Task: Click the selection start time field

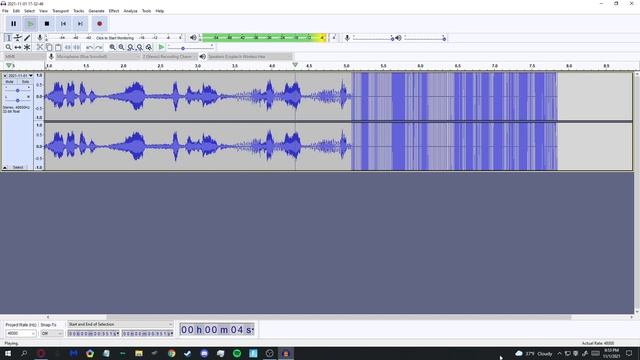Action: pos(93,334)
